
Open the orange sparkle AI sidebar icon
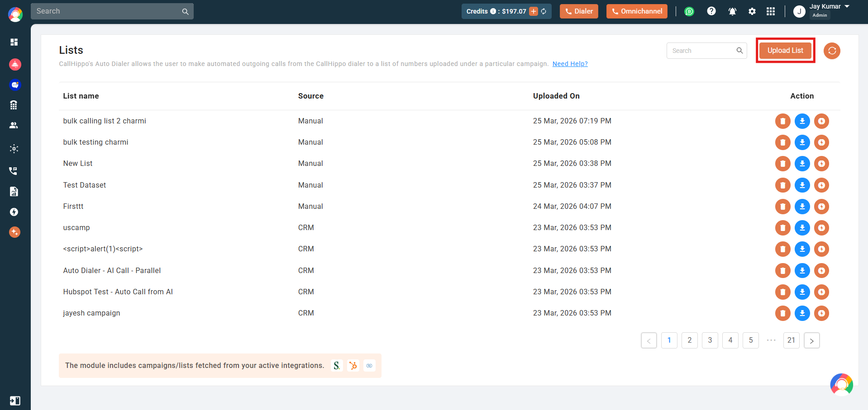14,232
